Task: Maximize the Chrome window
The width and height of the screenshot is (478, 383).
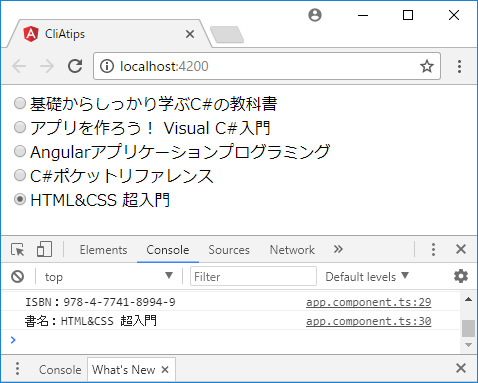Action: [x=408, y=15]
